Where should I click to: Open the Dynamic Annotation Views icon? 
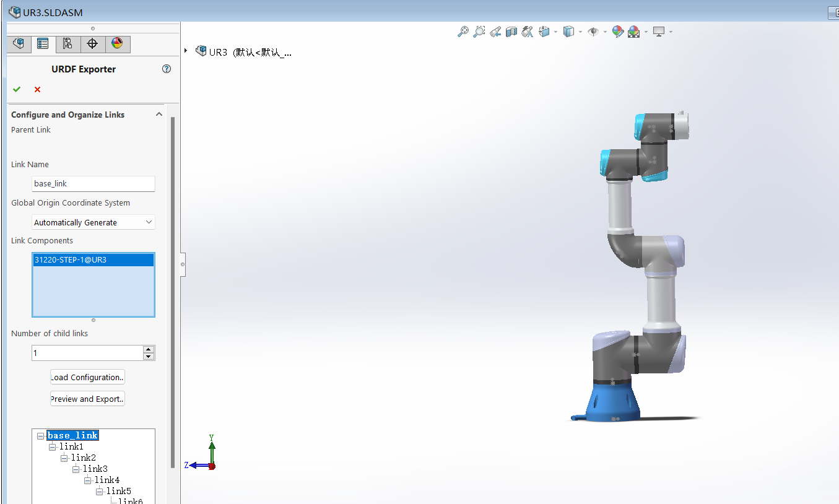tap(528, 32)
